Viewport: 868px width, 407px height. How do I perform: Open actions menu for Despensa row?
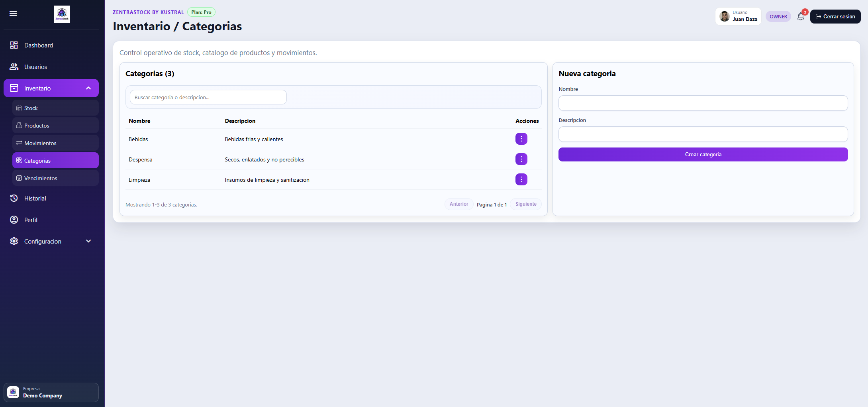click(521, 159)
